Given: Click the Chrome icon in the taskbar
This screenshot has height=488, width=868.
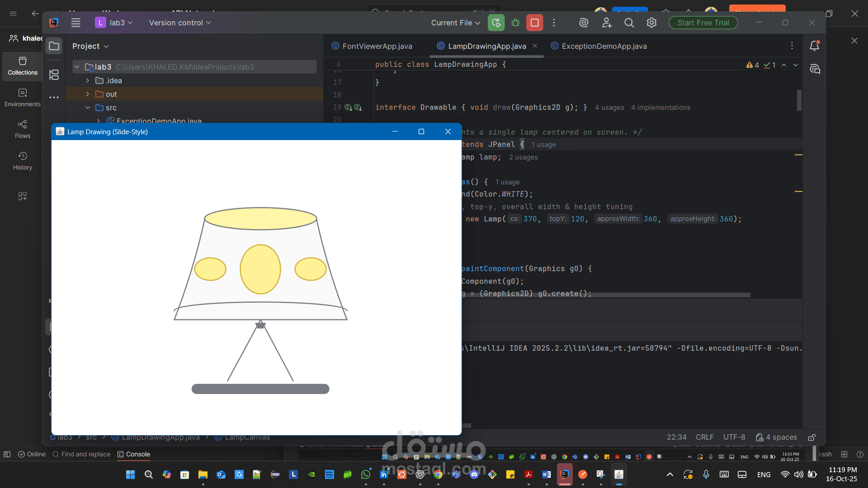Looking at the screenshot, I should (x=438, y=474).
